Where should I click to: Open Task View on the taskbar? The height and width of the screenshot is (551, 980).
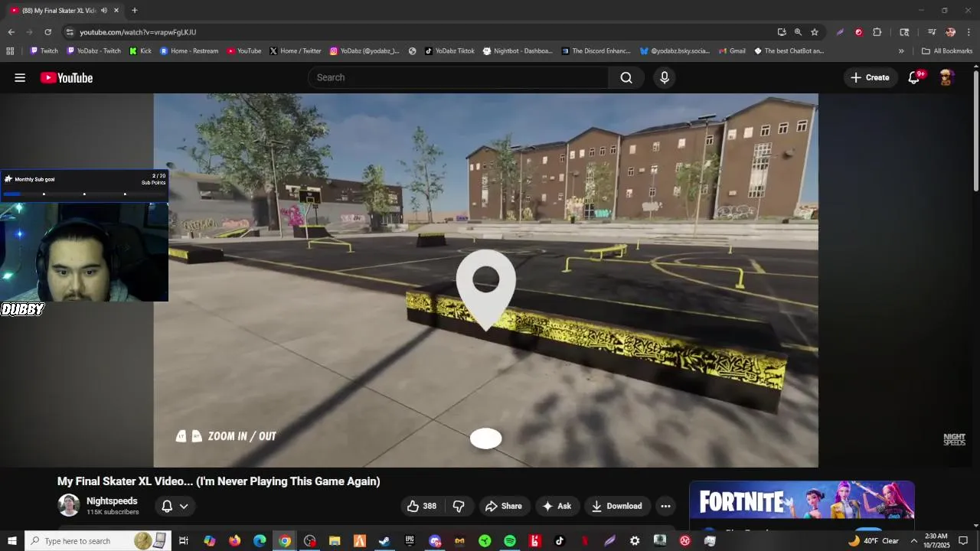click(184, 541)
